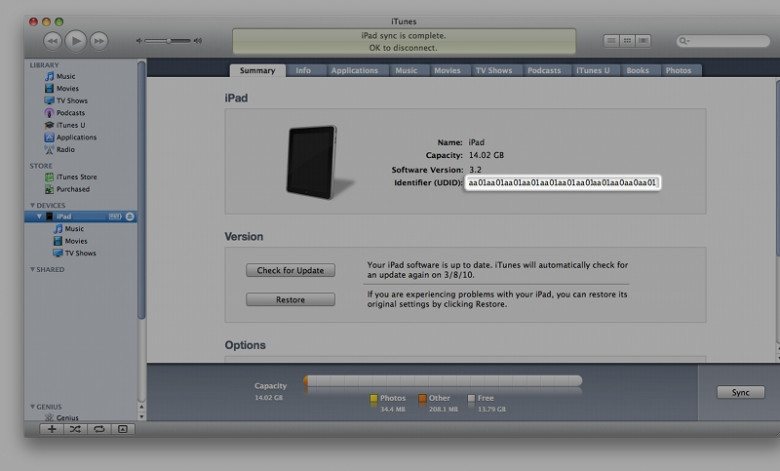Add a new playlist with plus button
Viewport: 780px width, 471px height.
tap(52, 429)
